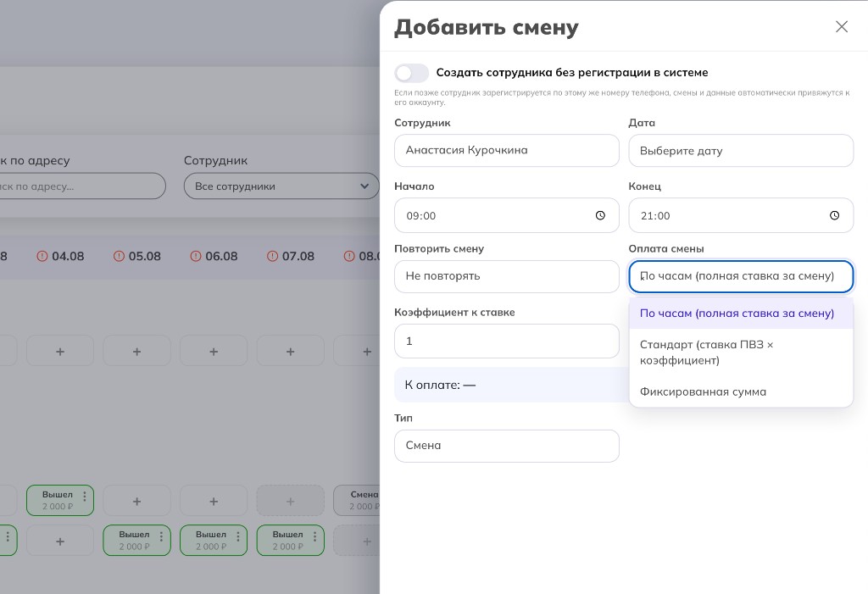Toggle Создать сотрудника без регистрации switch
868x594 pixels.
411,73
